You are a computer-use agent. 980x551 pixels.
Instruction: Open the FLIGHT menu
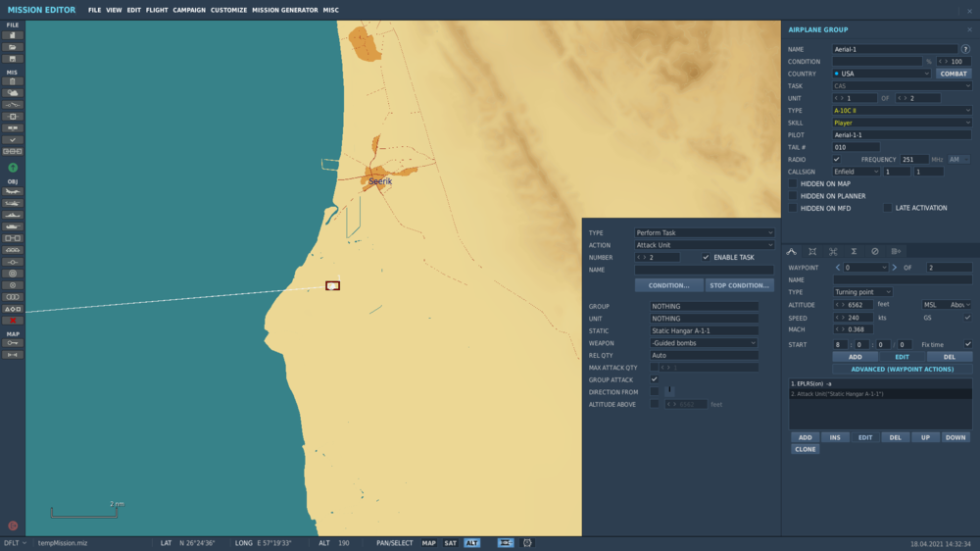pyautogui.click(x=157, y=10)
